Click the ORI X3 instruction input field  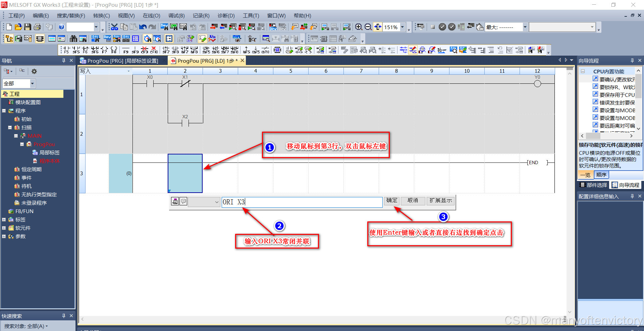[302, 202]
